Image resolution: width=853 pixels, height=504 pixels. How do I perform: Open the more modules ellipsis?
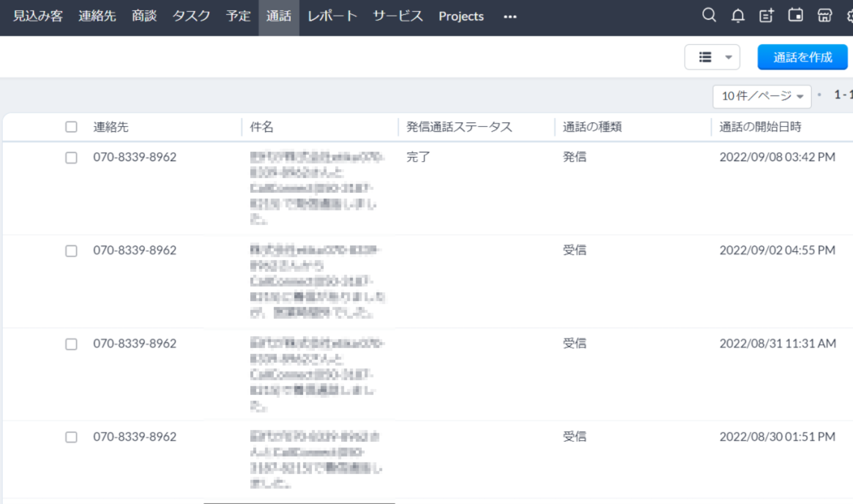click(x=510, y=16)
